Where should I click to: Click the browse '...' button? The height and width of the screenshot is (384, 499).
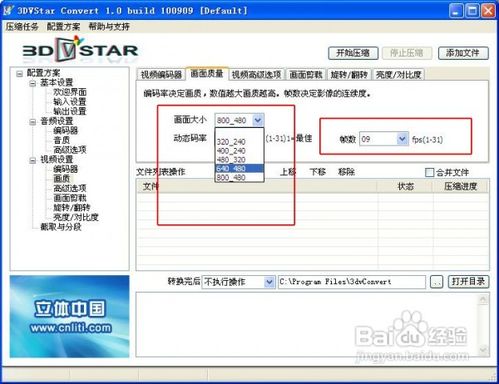[x=436, y=282]
